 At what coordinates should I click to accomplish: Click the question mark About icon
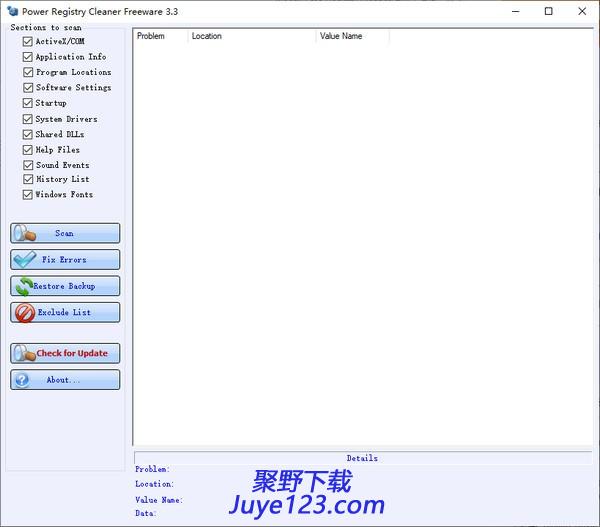click(22, 380)
